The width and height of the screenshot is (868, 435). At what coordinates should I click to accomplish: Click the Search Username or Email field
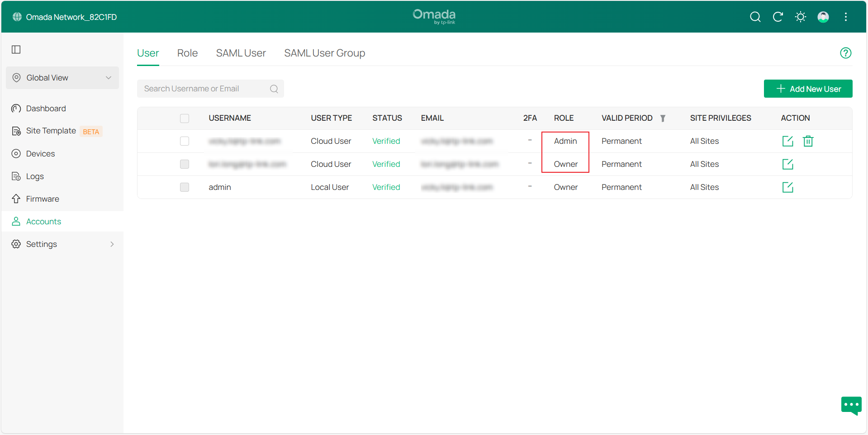pyautogui.click(x=204, y=88)
